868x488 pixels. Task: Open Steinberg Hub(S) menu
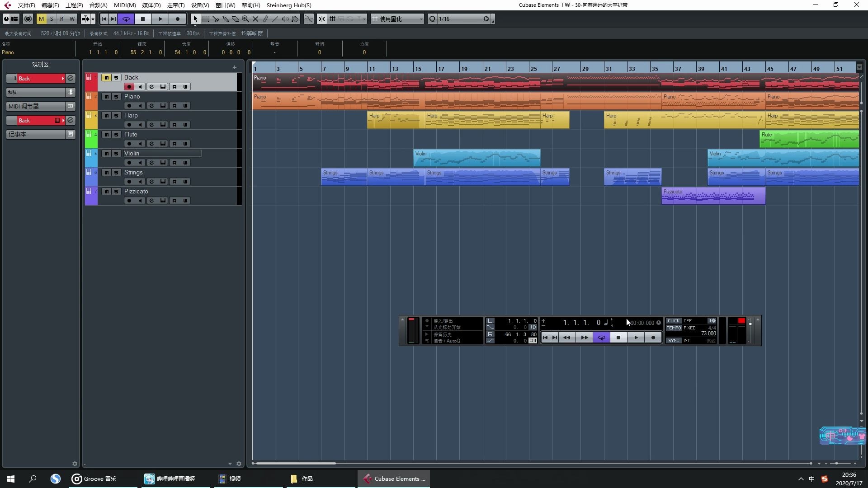tap(289, 5)
